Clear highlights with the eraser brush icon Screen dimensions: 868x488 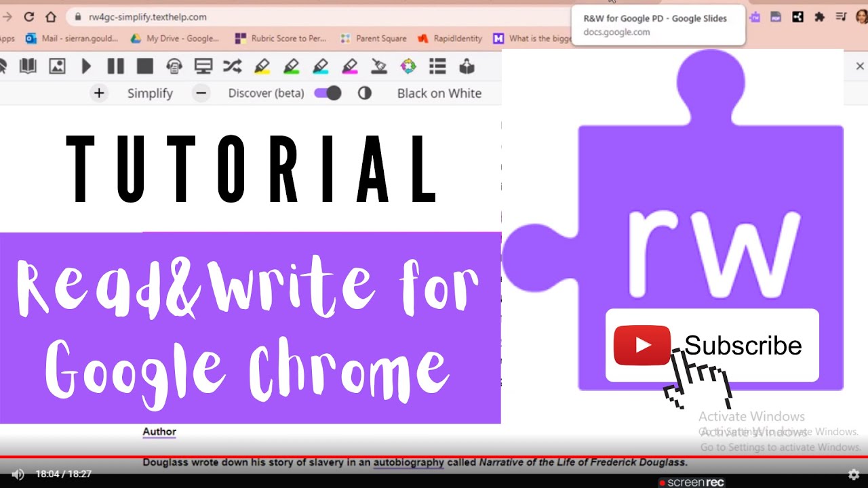click(x=379, y=66)
